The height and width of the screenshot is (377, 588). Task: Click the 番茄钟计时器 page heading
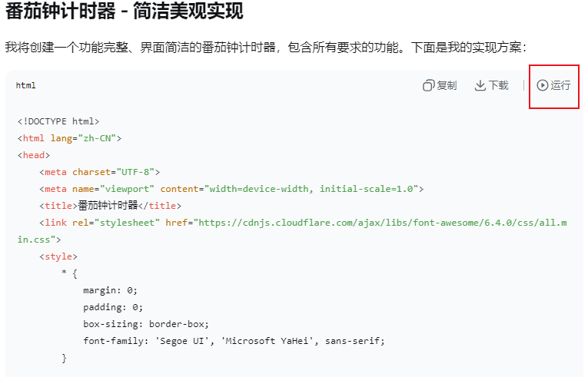[x=124, y=12]
